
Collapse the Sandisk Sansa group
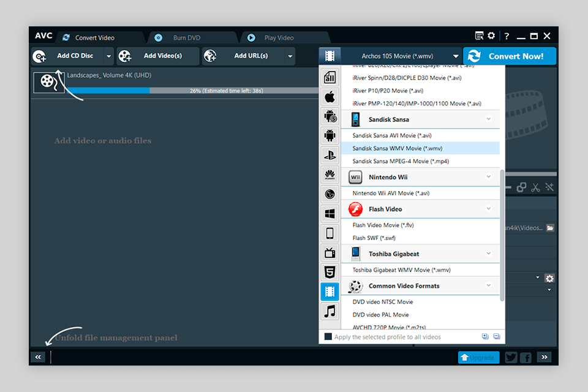pyautogui.click(x=488, y=119)
